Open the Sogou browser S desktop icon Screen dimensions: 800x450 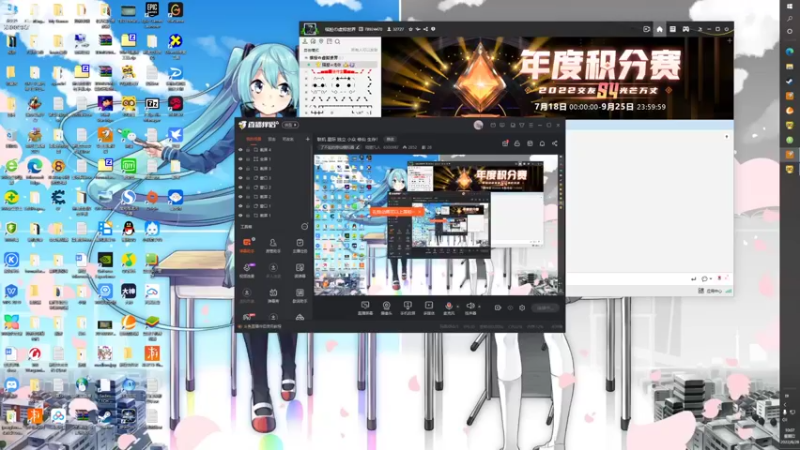[x=129, y=201]
